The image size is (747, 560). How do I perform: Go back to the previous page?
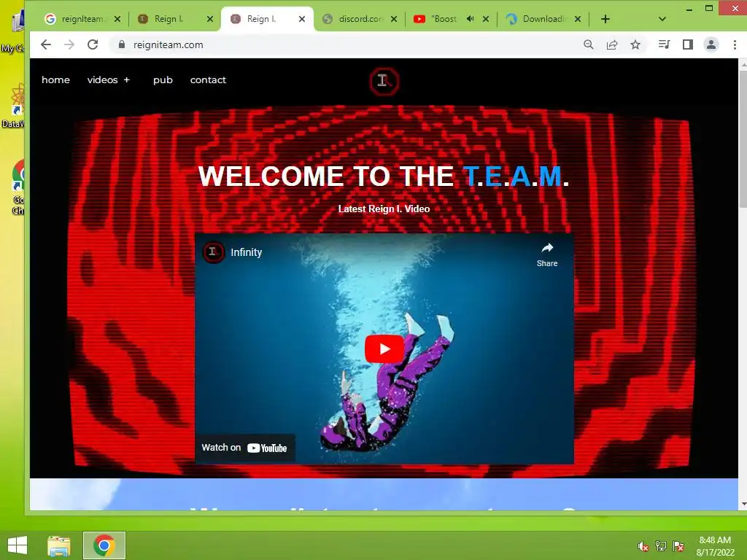pos(46,44)
